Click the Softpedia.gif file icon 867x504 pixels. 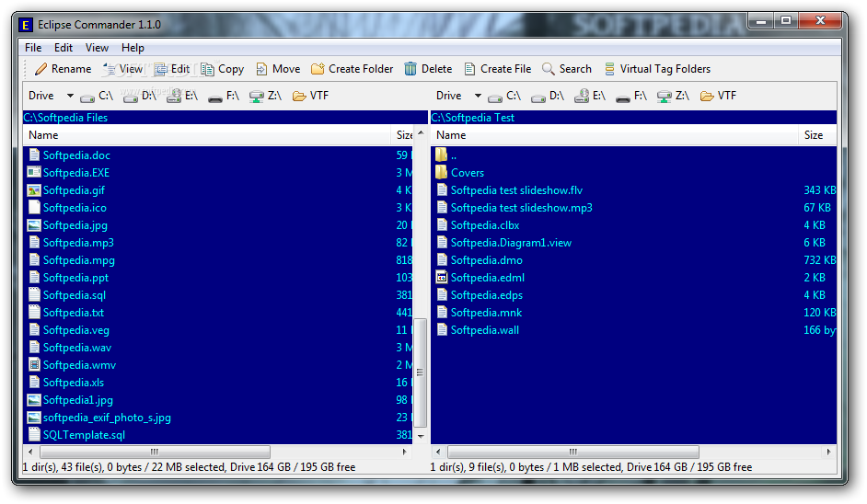tap(34, 190)
